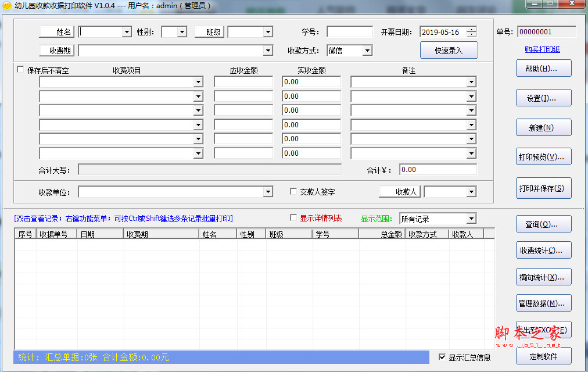Screen dimensions: 588x372
Task: Open the 查询(Q) search dialog
Action: point(543,224)
